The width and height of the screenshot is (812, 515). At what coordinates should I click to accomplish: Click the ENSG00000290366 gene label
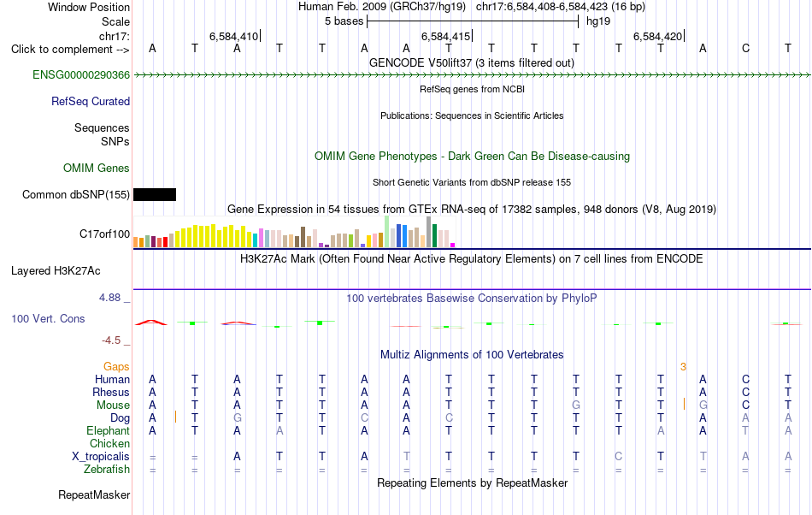point(81,75)
